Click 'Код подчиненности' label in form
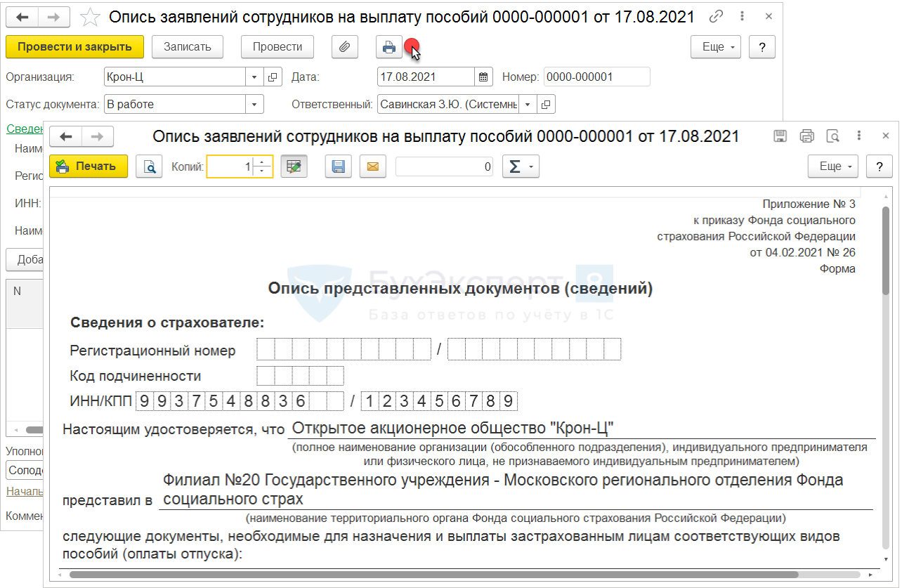This screenshot has height=588, width=902. point(136,376)
